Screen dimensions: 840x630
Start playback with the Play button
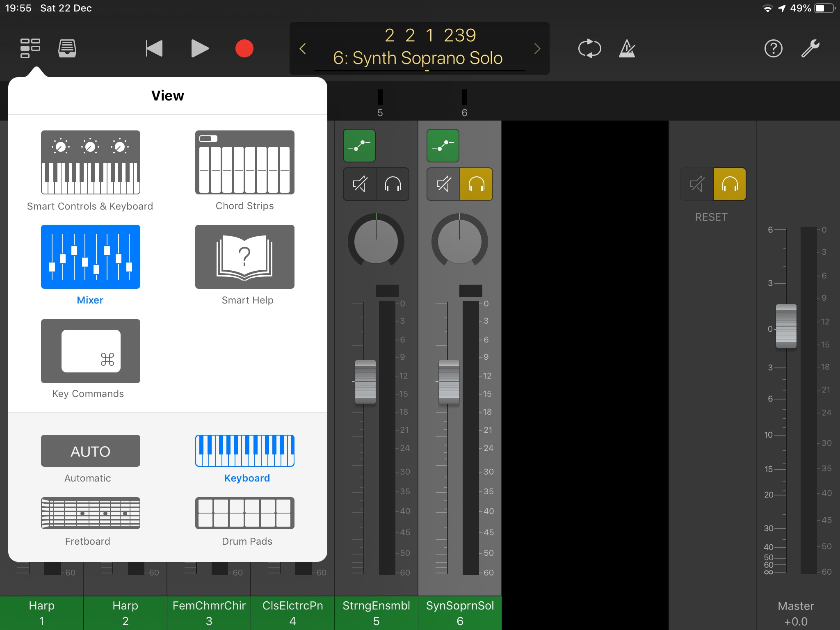pos(200,48)
